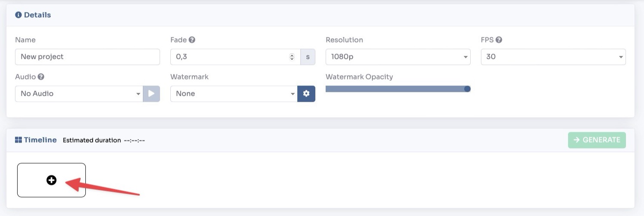Image resolution: width=644 pixels, height=216 pixels.
Task: Click the Name field containing New project
Action: [x=87, y=57]
